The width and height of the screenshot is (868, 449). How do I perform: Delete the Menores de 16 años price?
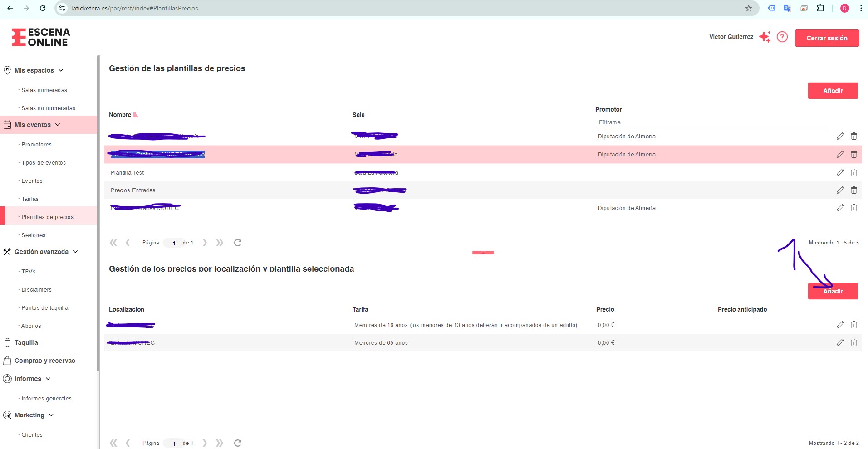coord(853,325)
